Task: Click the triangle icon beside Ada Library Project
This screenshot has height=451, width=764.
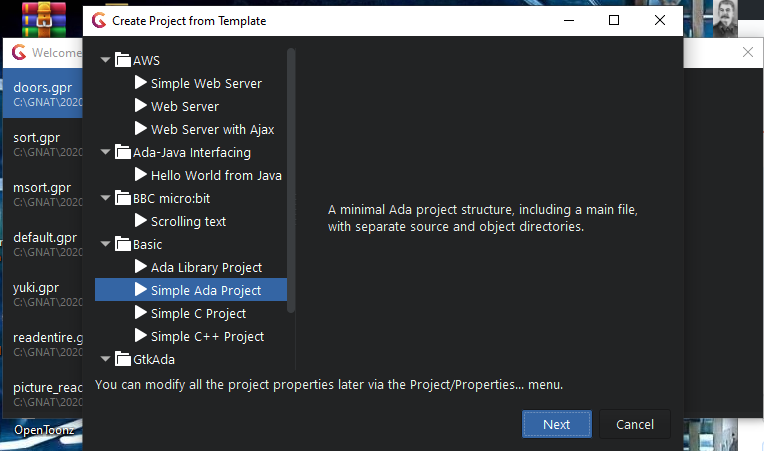Action: [141, 267]
